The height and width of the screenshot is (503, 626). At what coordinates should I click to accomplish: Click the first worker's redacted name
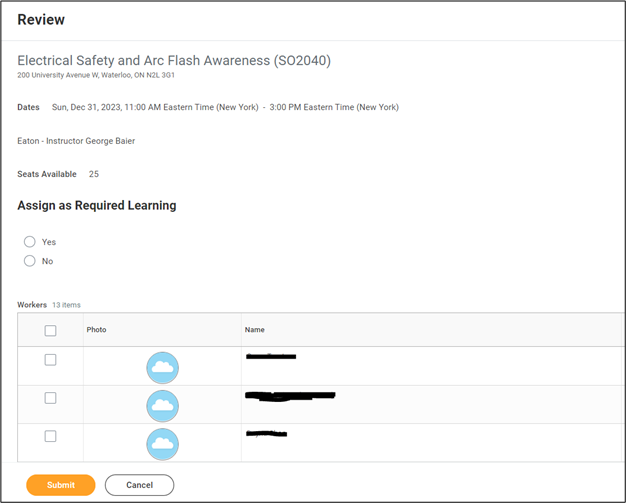[x=271, y=356]
